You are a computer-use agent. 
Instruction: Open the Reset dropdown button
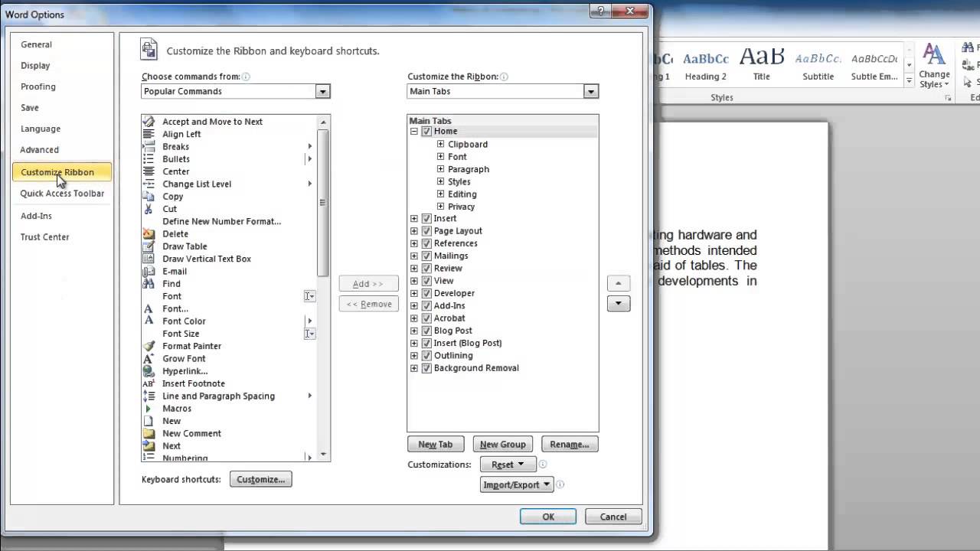pyautogui.click(x=508, y=465)
